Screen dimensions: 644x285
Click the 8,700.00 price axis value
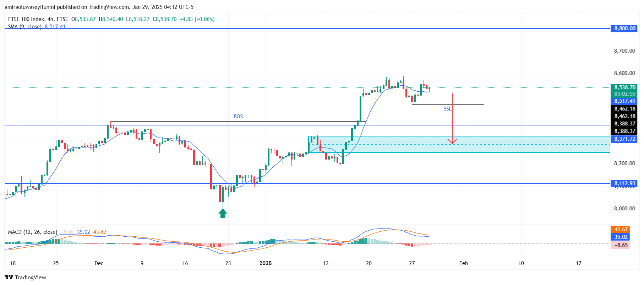[x=624, y=51]
